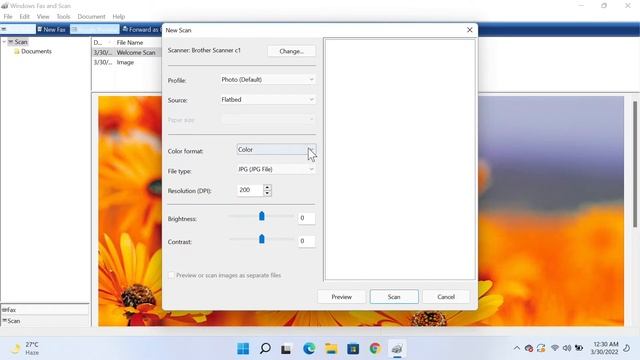Sort by File Name column header
The width and height of the screenshot is (640, 360).
[x=130, y=42]
